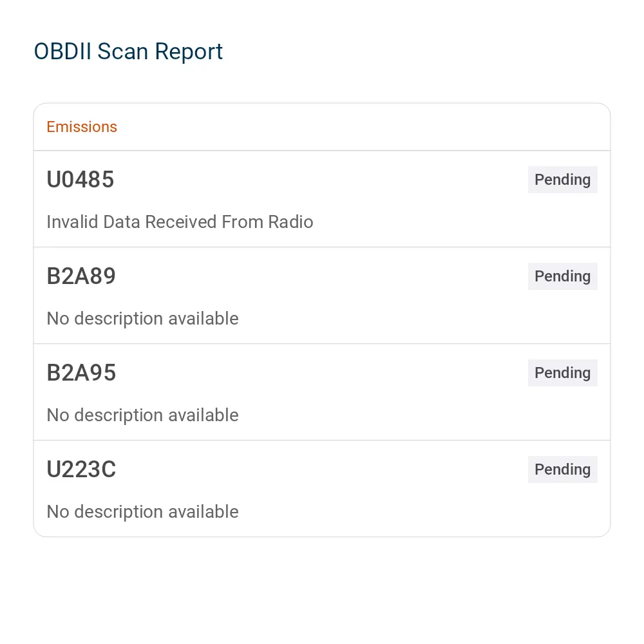Select Invalid Data Received From Radio description
This screenshot has width=644, height=644.
[x=180, y=222]
